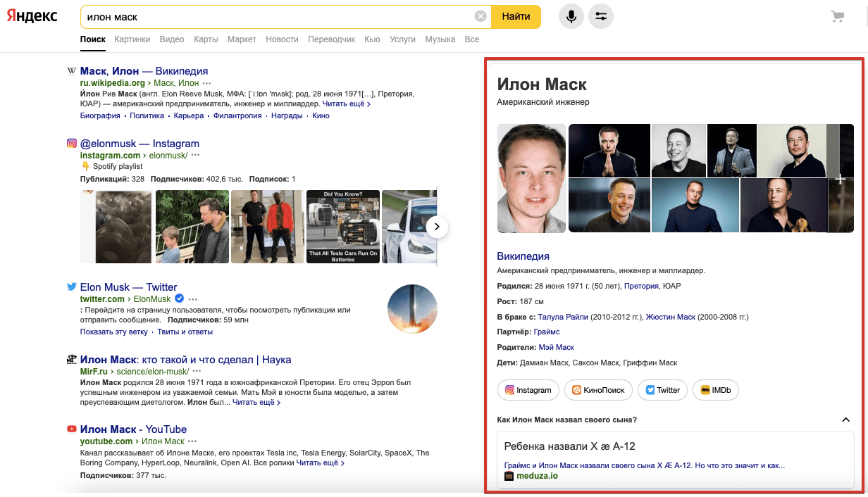Open the Новости tab
Screen dimensions: 868x497
point(282,39)
